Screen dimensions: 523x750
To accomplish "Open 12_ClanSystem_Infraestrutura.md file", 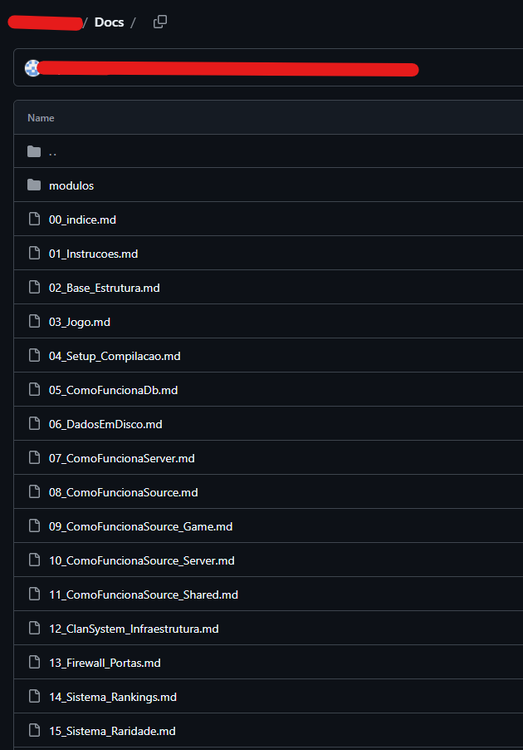I will (x=134, y=629).
